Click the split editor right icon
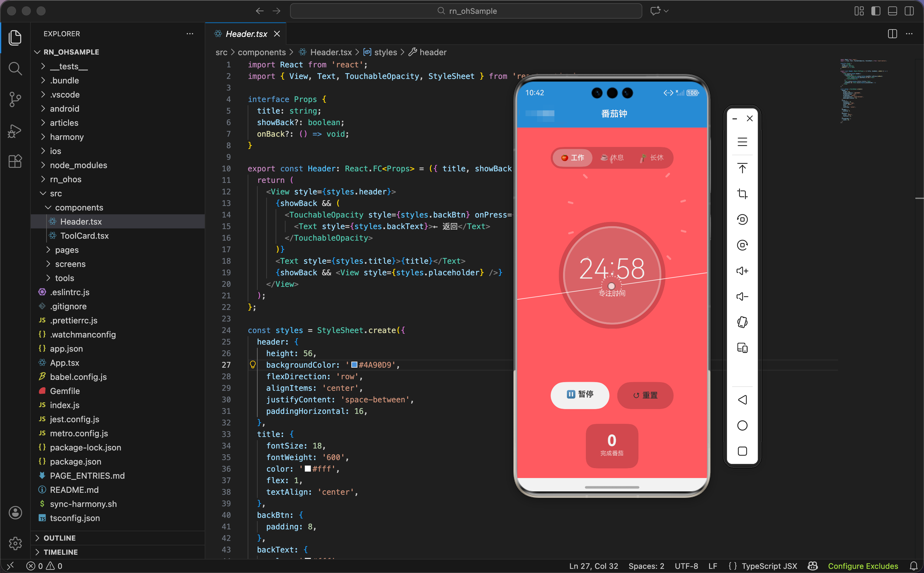924x573 pixels. 892,34
